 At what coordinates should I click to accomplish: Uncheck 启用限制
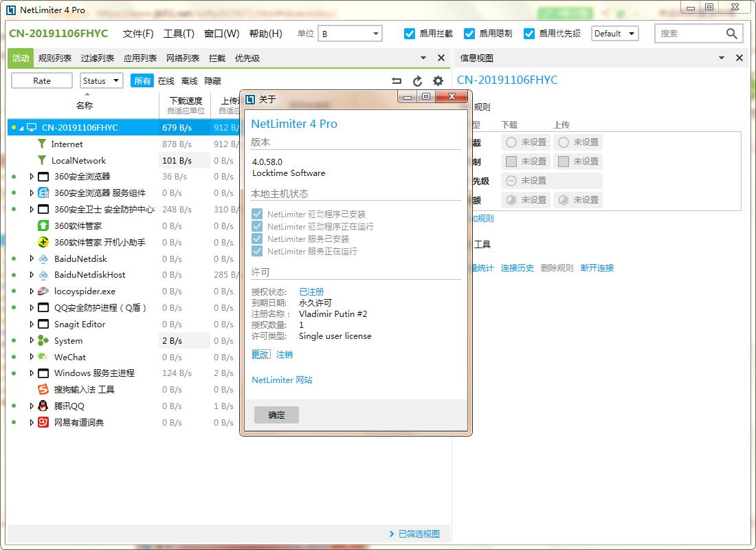(x=469, y=33)
